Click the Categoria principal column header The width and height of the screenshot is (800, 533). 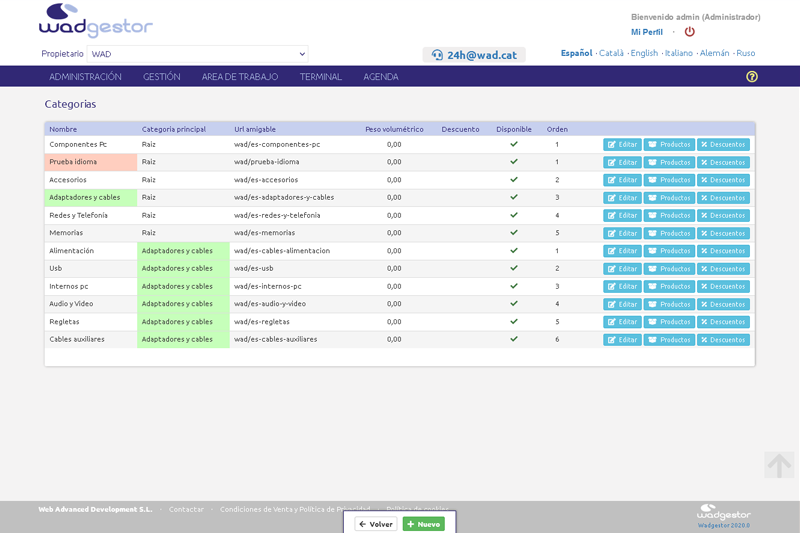click(x=174, y=130)
